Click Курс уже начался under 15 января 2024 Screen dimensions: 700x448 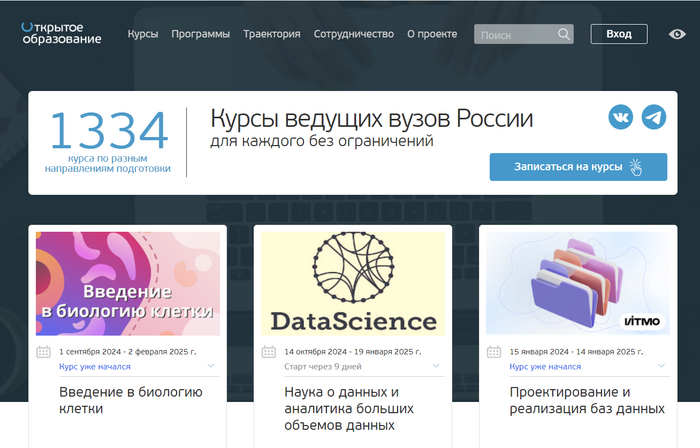tap(545, 366)
